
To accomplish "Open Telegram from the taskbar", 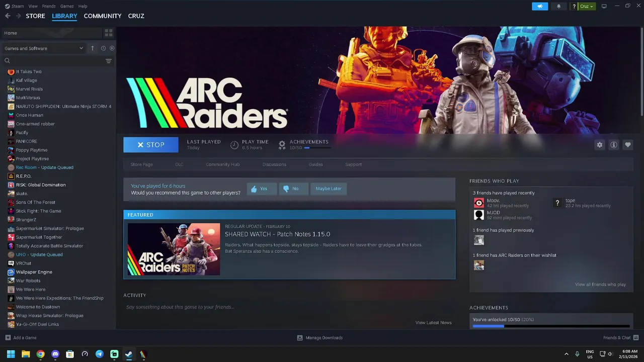I will [100, 354].
